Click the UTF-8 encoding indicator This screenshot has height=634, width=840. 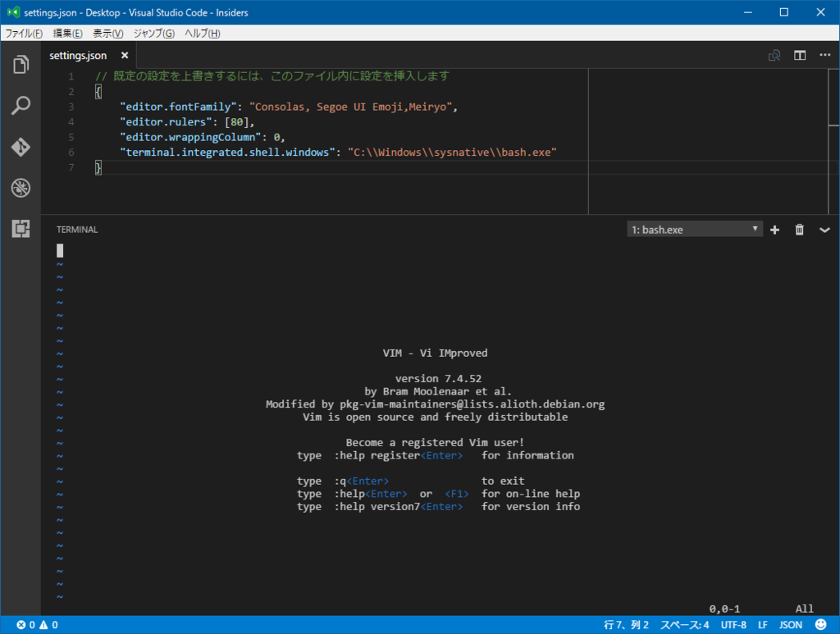pos(733,625)
